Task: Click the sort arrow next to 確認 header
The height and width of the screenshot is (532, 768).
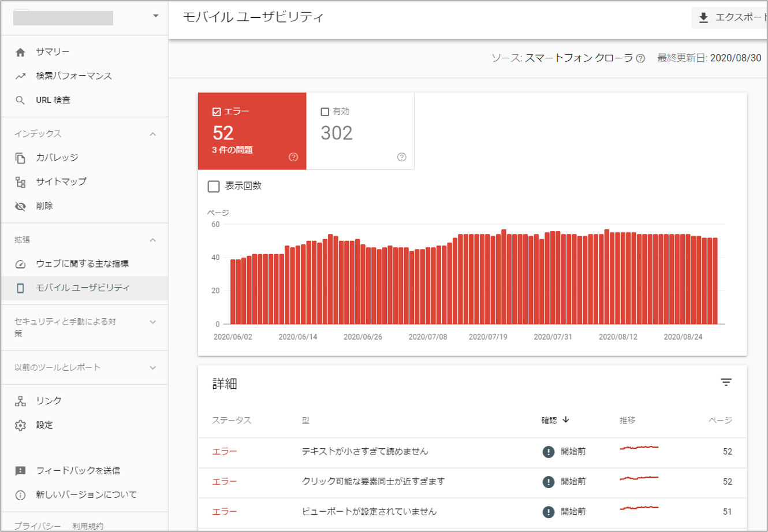Action: (566, 420)
